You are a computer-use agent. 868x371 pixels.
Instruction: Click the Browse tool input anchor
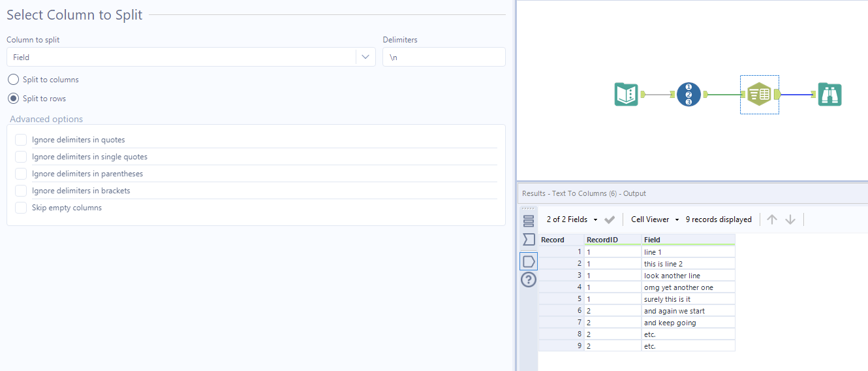(814, 95)
